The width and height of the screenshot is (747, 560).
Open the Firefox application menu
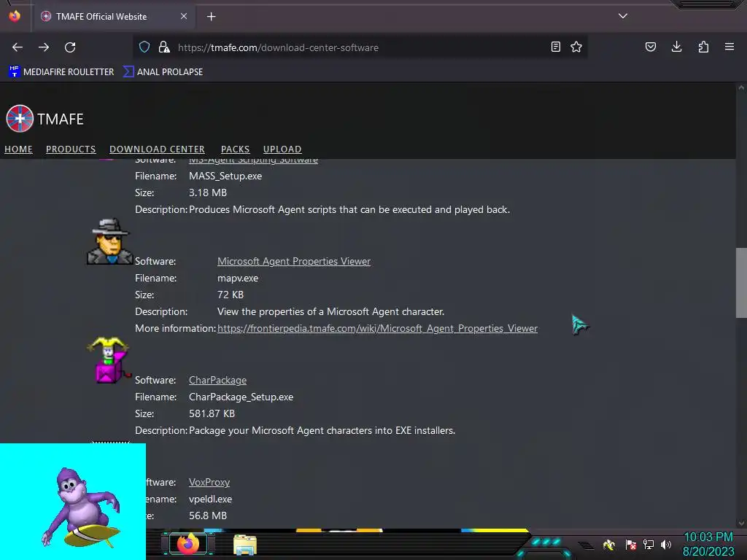pos(729,47)
